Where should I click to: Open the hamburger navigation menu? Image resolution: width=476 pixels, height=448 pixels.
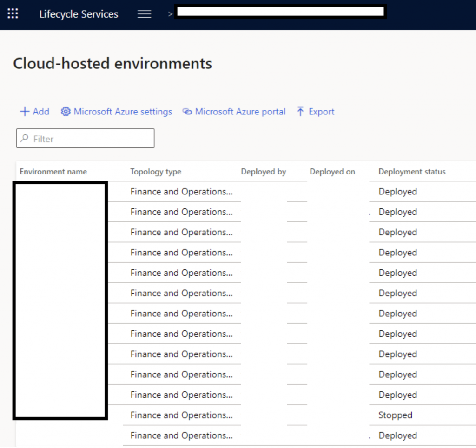click(145, 14)
